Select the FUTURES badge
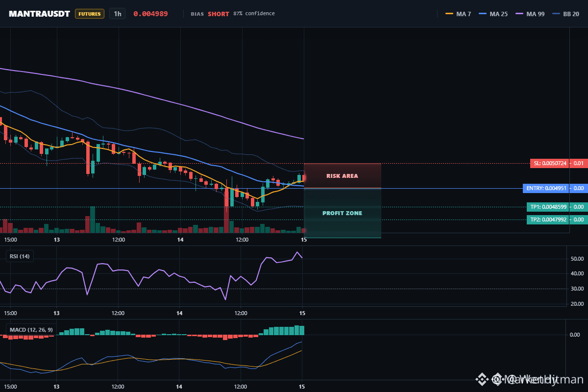The image size is (588, 392). (x=90, y=14)
